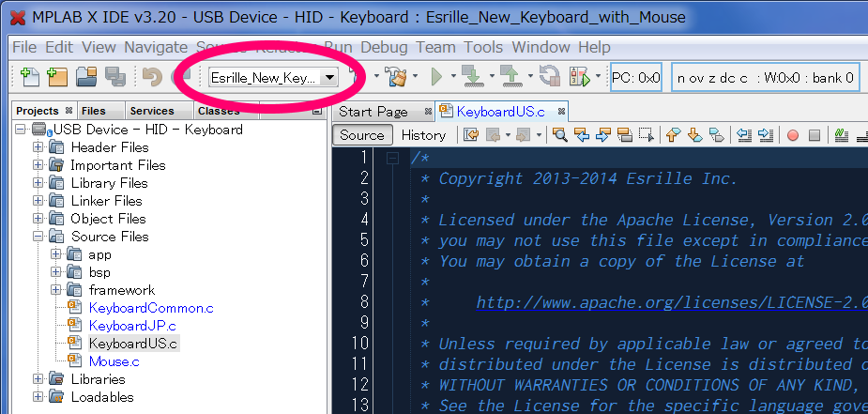Screen dimensions: 868x414
Task: Click the New File toolbar icon
Action: tap(29, 77)
